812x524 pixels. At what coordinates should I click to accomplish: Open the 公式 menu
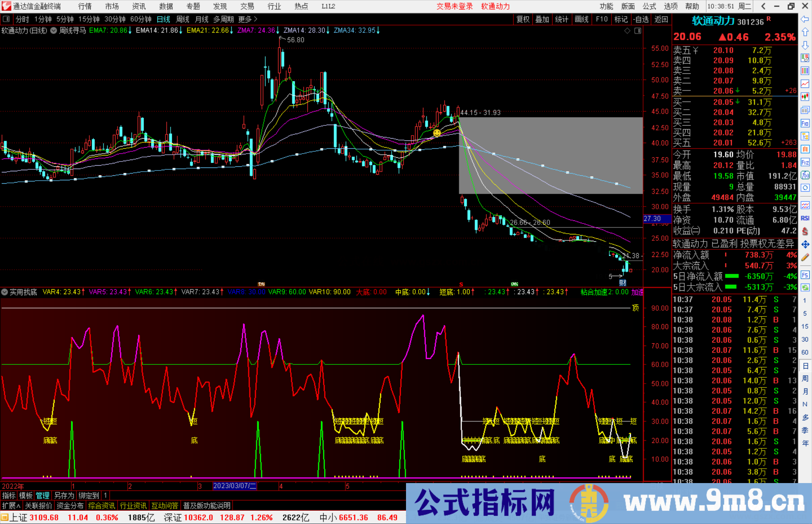point(649,6)
